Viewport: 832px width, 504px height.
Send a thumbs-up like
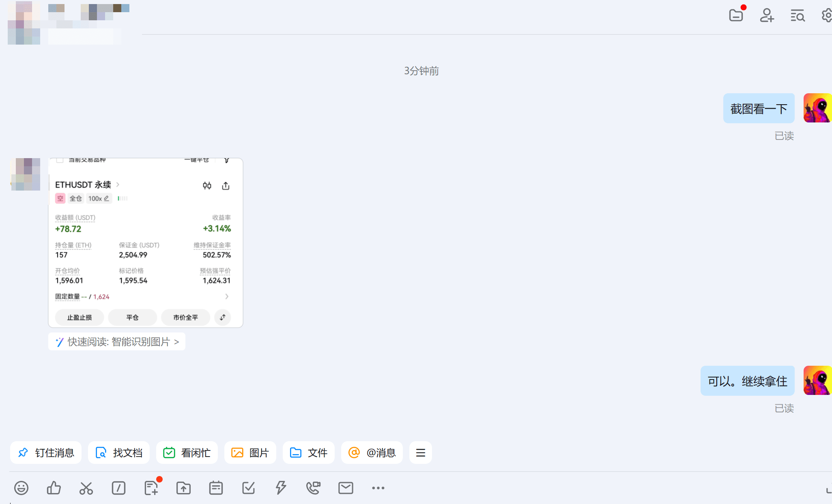(54, 488)
